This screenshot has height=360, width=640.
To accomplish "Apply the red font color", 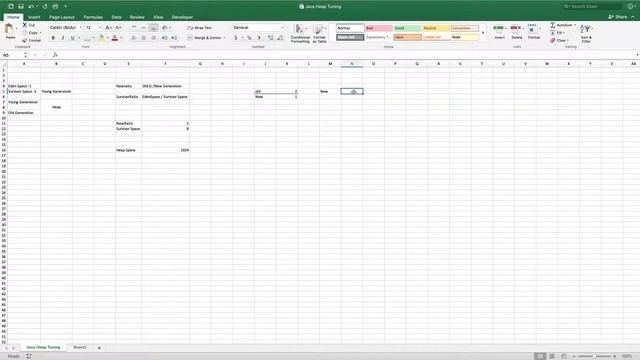I will pyautogui.click(x=115, y=38).
